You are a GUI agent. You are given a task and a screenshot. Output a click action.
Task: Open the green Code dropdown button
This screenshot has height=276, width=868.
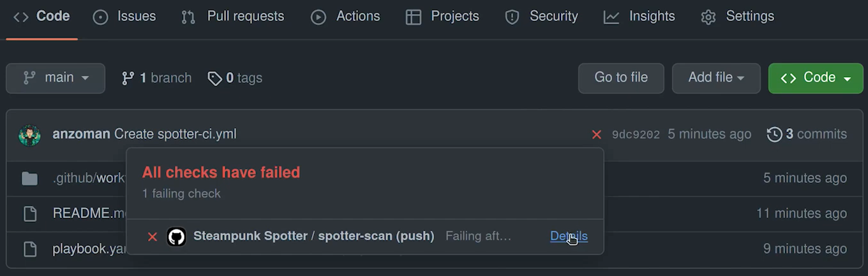[x=816, y=78]
